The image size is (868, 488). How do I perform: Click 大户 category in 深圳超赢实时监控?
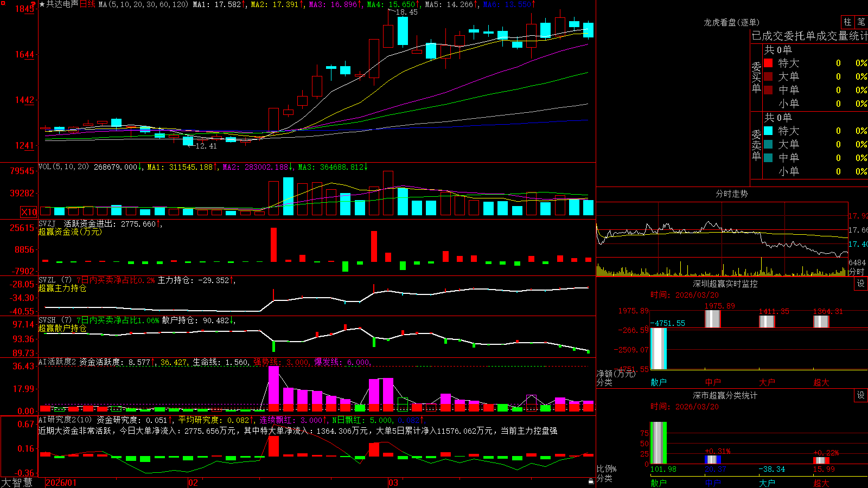coord(767,382)
